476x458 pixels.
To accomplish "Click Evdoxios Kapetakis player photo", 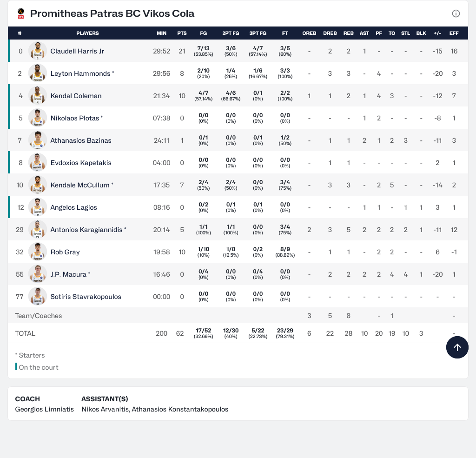I will (x=37, y=163).
